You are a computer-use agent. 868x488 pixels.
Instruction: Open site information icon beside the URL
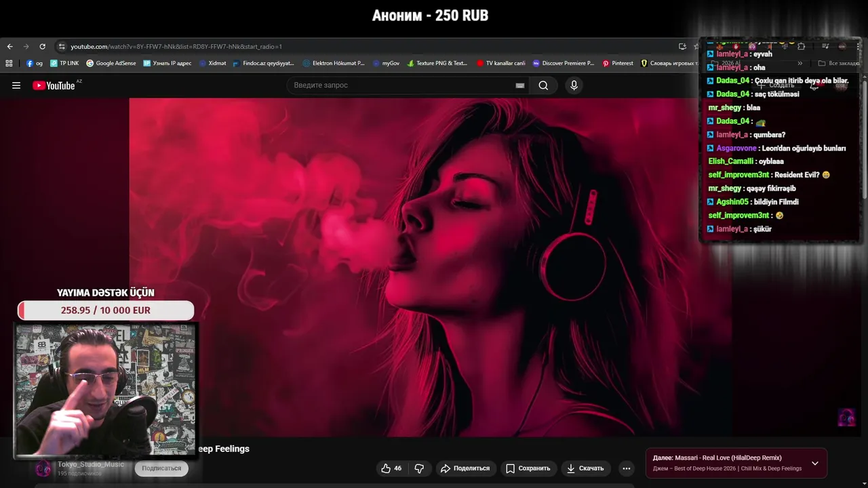(x=62, y=47)
